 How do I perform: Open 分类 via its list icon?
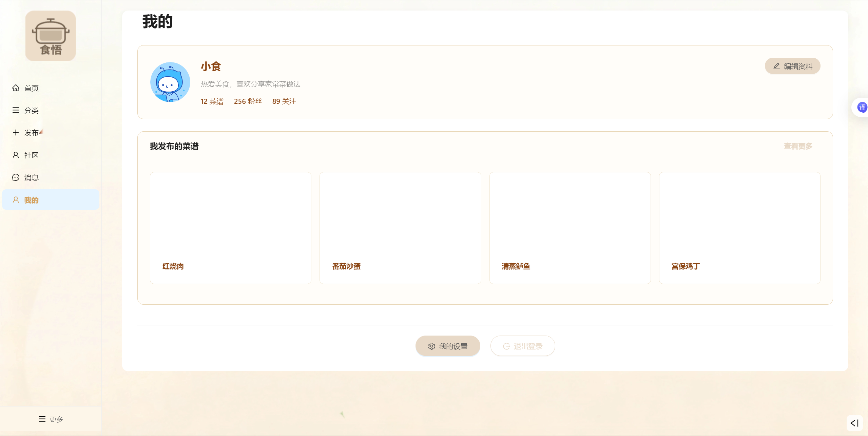point(16,110)
